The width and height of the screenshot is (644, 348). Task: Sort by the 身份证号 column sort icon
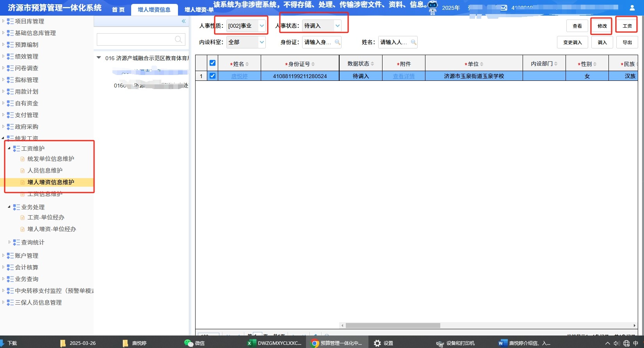[313, 64]
